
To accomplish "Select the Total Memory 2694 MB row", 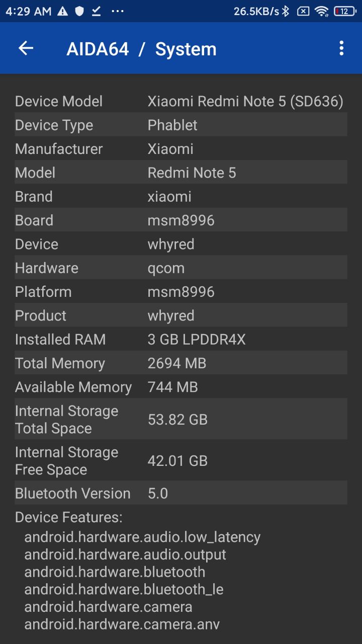I will coord(181,363).
